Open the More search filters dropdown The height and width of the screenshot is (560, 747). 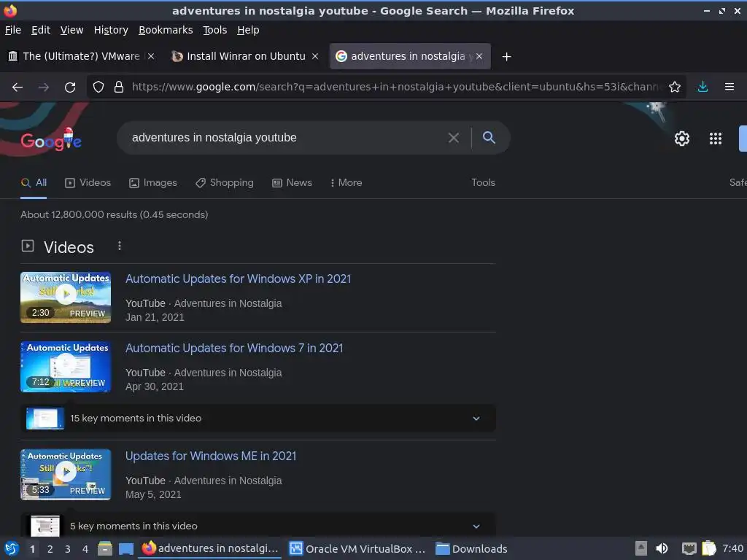click(346, 183)
